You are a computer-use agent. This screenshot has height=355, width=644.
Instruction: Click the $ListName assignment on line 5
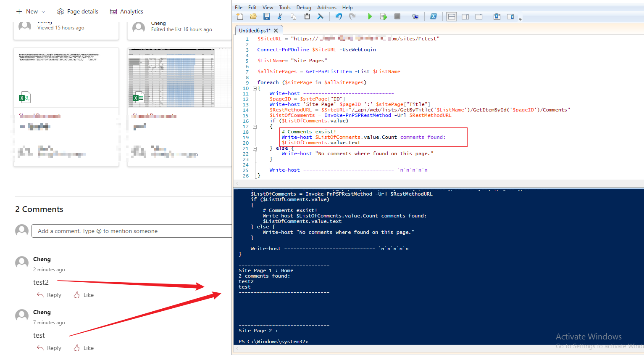tap(292, 61)
